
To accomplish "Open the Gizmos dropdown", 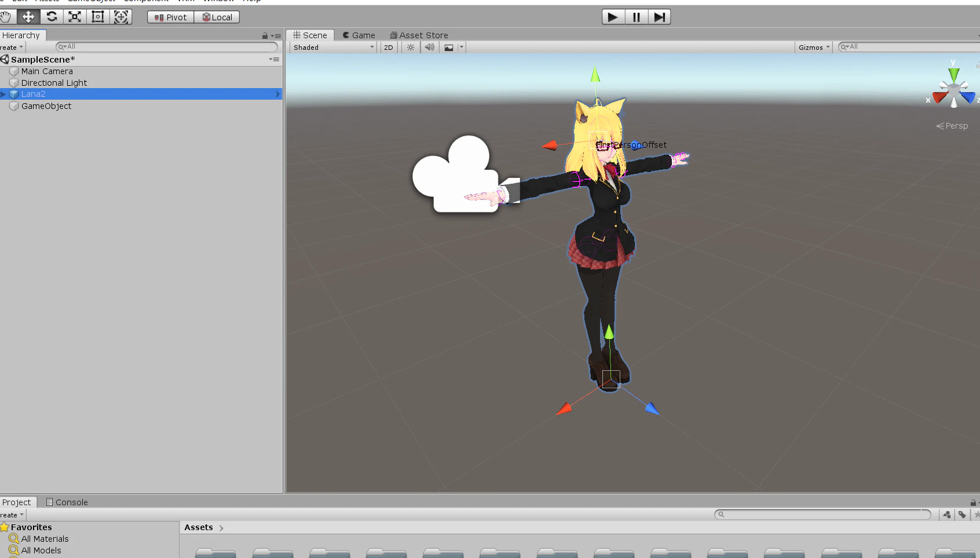I will [x=814, y=48].
